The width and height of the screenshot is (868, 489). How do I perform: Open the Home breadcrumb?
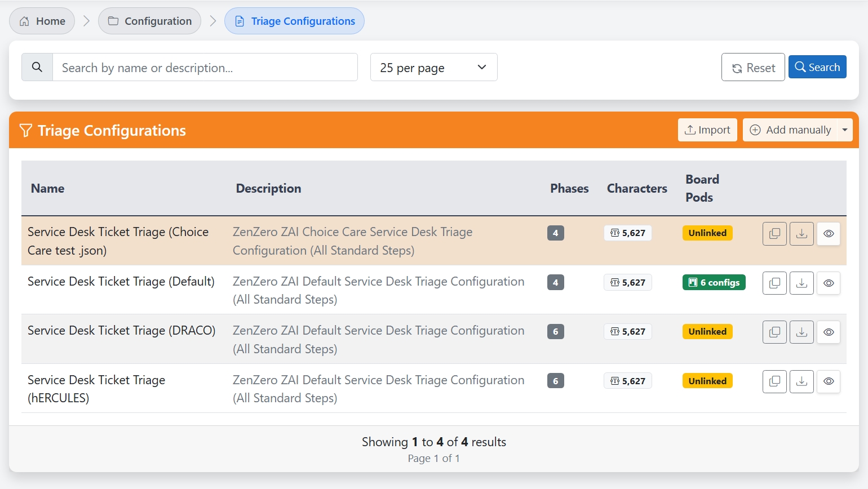click(42, 21)
